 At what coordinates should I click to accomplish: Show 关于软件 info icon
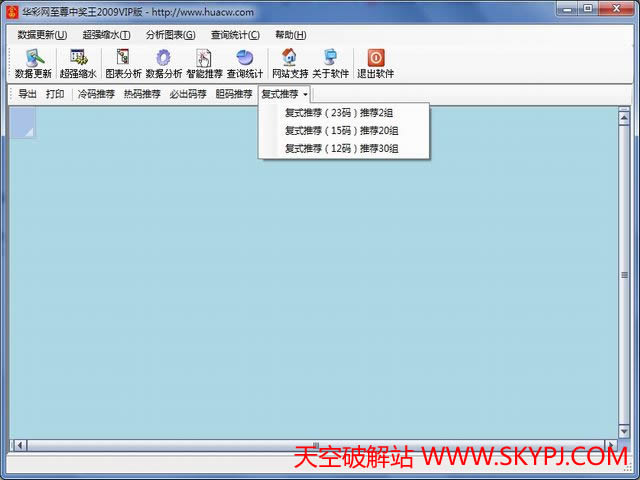point(330,58)
